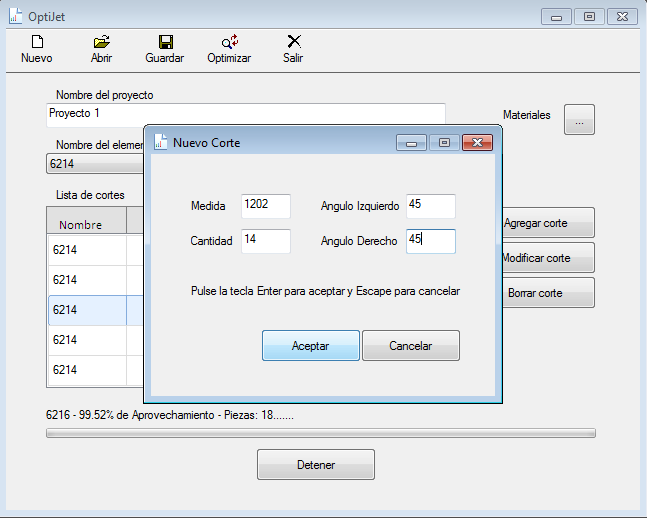
Task: Open Materiales with the ellipsis button
Action: coord(579,120)
